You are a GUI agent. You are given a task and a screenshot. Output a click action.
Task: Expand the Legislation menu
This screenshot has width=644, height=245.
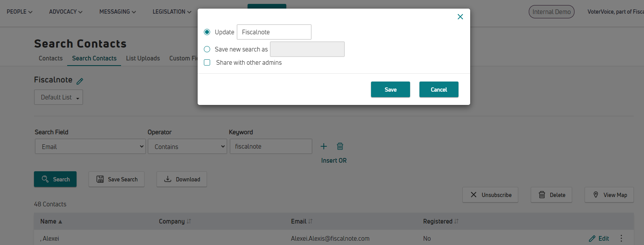[172, 12]
